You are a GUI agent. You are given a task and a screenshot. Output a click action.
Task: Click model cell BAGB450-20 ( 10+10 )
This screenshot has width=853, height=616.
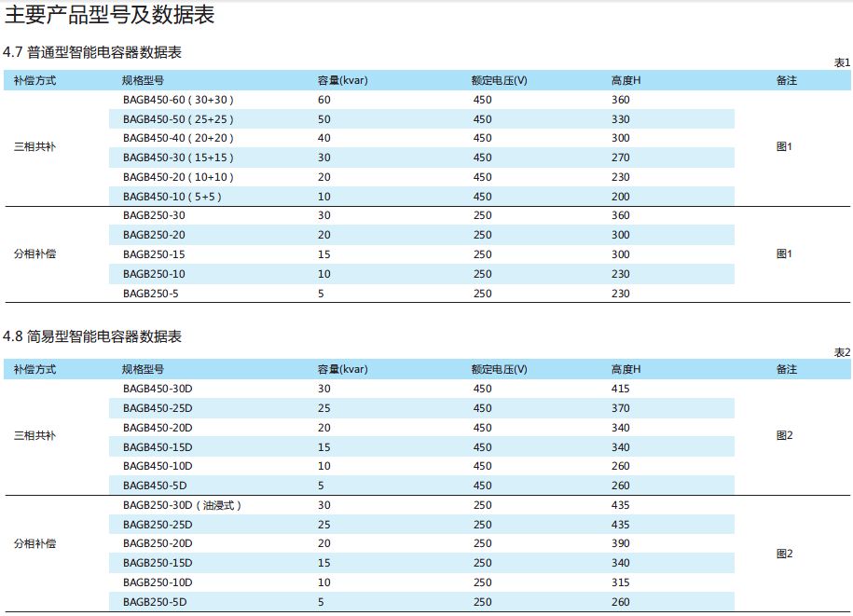pos(178,177)
